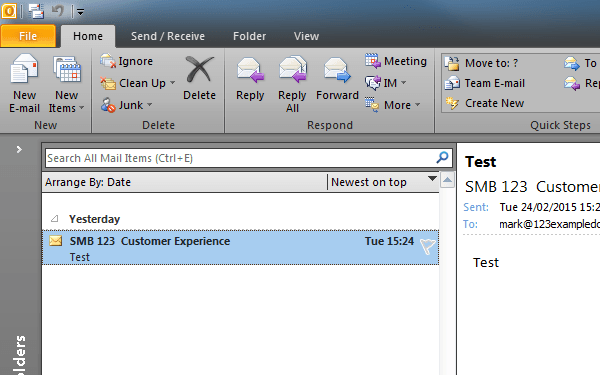The height and width of the screenshot is (375, 600).
Task: Open Customize Quick Access Toolbar dropdown
Action: pyautogui.click(x=80, y=12)
